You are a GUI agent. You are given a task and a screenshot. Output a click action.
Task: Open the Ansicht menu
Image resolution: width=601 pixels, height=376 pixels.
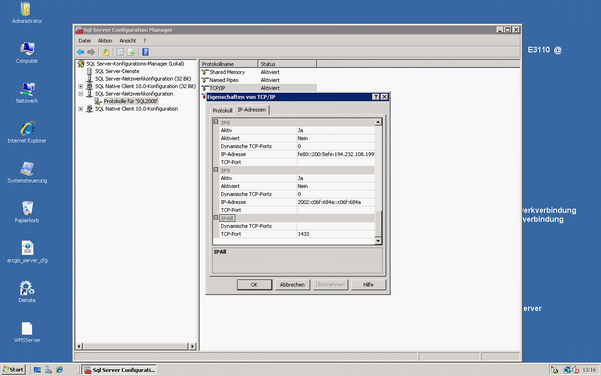(x=128, y=40)
